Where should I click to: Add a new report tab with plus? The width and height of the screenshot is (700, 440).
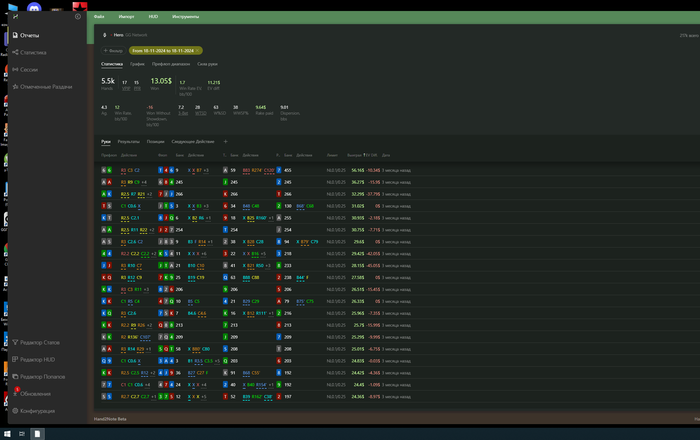(x=225, y=142)
